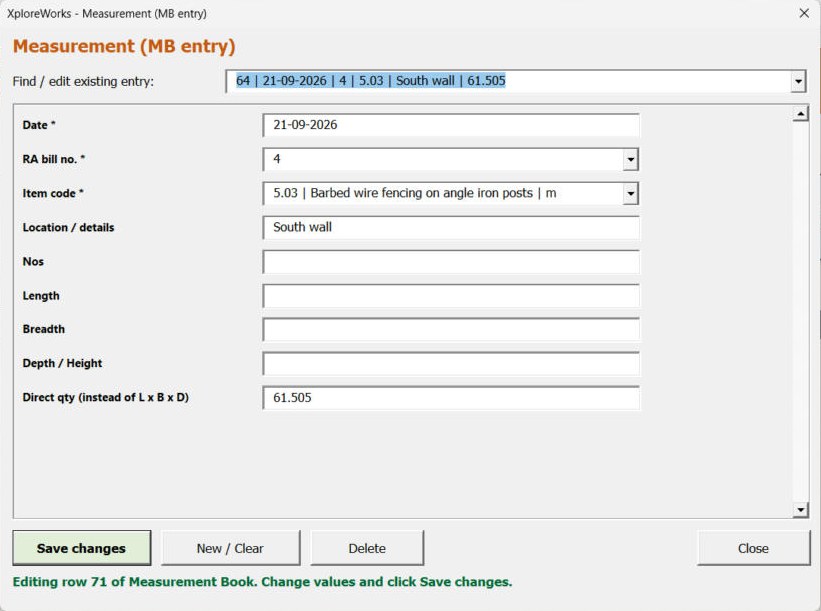Viewport: 821px width, 611px height.
Task: Click the Item code * label
Action: (53, 193)
